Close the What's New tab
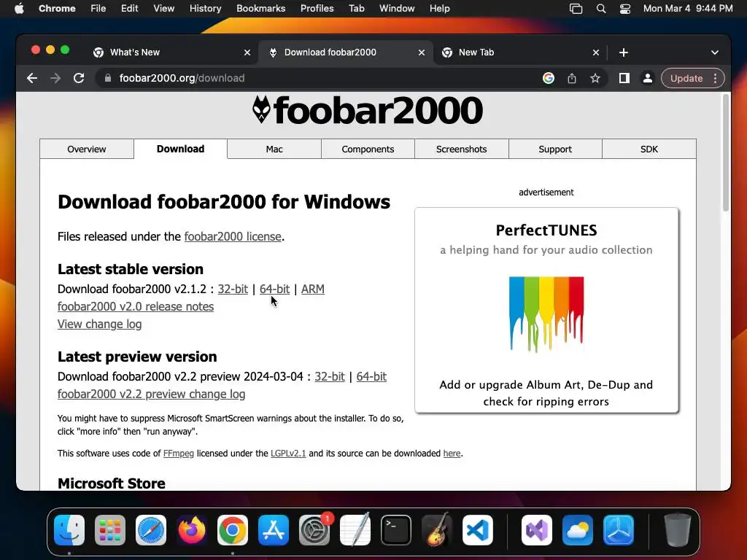 247,52
